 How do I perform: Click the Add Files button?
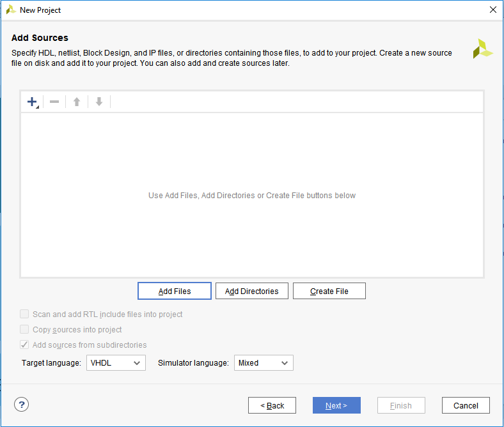point(175,291)
